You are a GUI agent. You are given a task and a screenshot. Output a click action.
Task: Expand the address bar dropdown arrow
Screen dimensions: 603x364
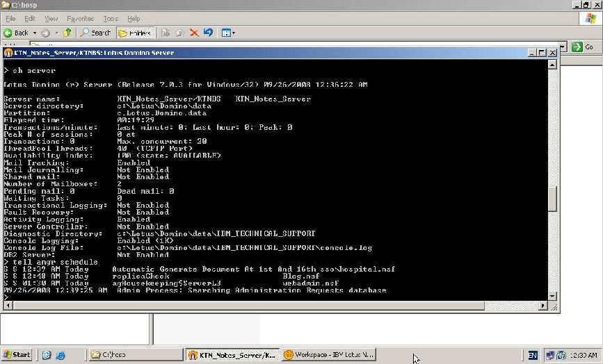[563, 47]
